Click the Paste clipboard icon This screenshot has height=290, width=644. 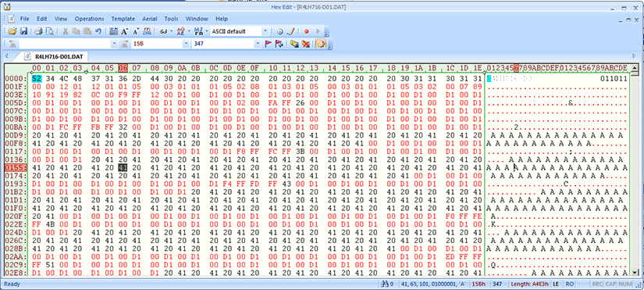point(87,31)
